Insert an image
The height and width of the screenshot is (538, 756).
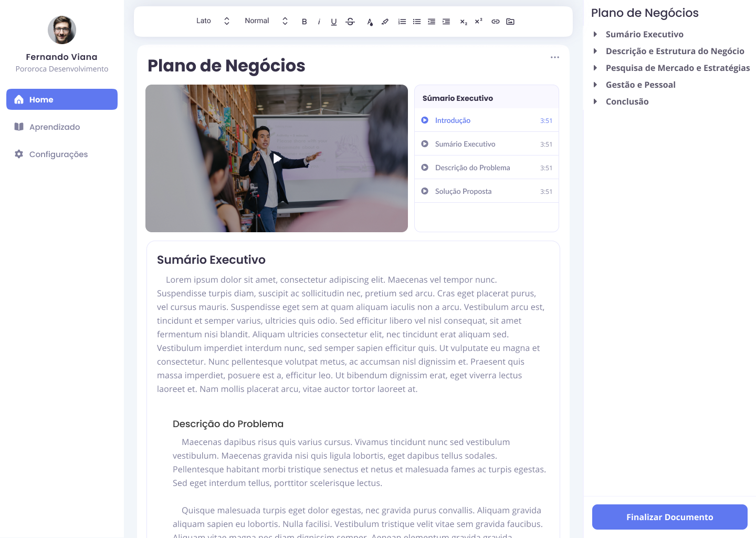point(510,22)
